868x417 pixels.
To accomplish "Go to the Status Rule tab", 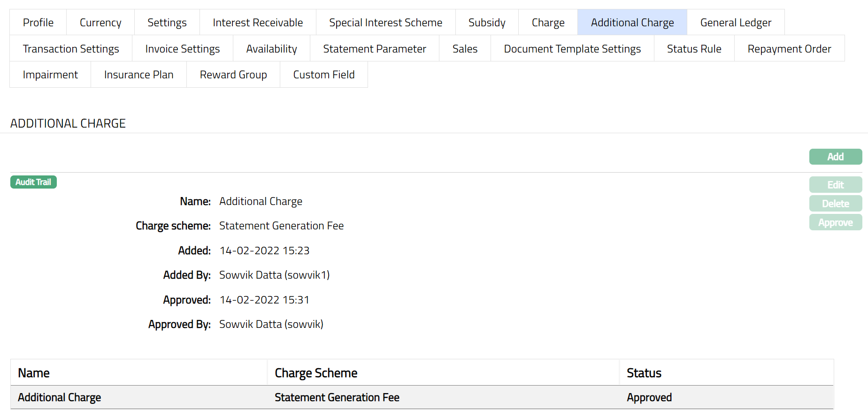I will (694, 49).
